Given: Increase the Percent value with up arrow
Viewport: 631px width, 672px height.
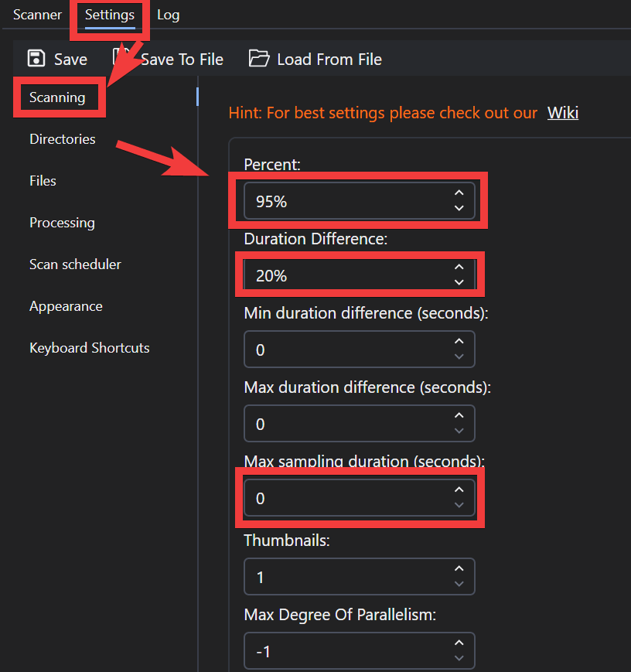Looking at the screenshot, I should click(459, 193).
